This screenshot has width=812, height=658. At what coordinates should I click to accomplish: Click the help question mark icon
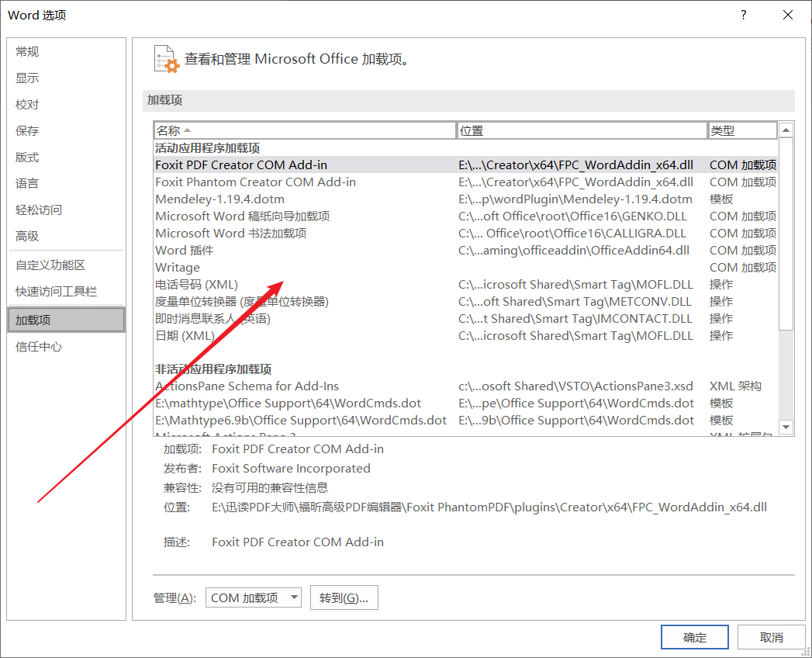pos(743,15)
